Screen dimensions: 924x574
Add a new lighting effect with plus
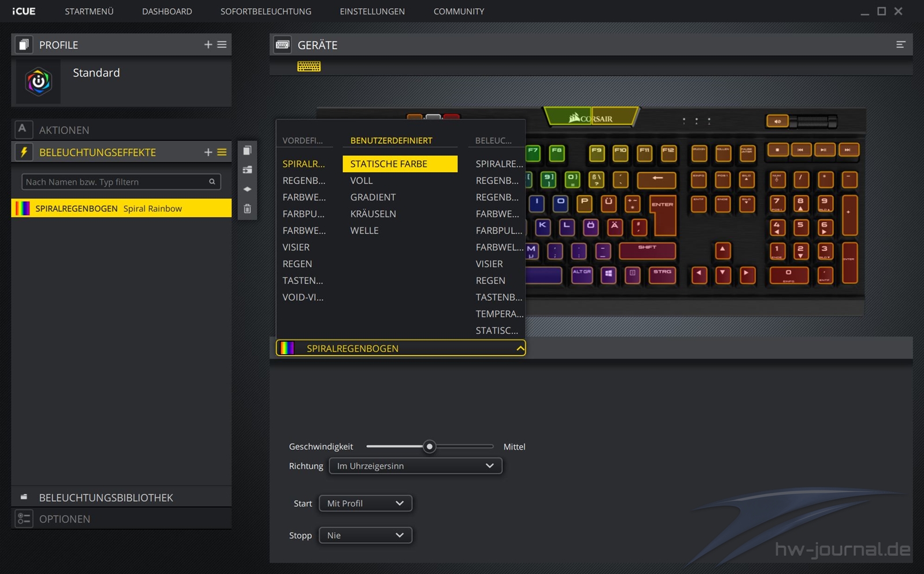tap(208, 152)
